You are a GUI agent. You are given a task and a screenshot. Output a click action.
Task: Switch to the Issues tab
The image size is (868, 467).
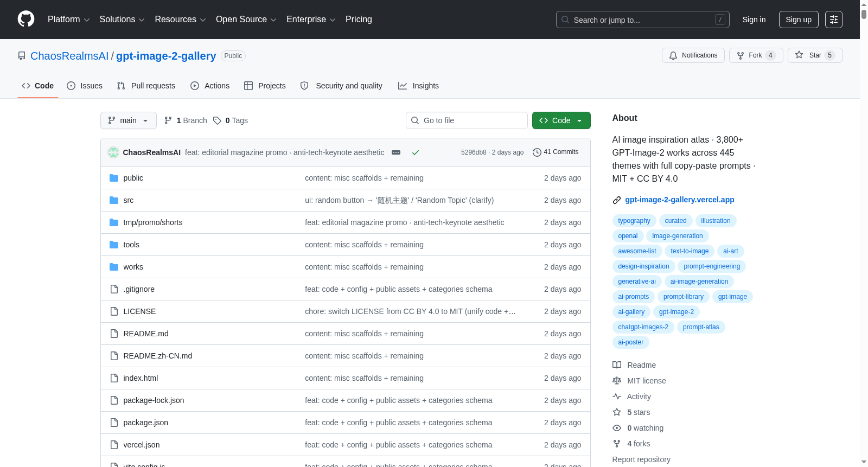pos(85,86)
